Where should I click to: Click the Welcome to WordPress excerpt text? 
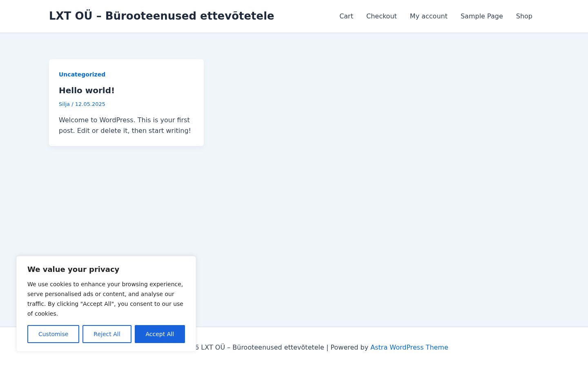(x=125, y=125)
